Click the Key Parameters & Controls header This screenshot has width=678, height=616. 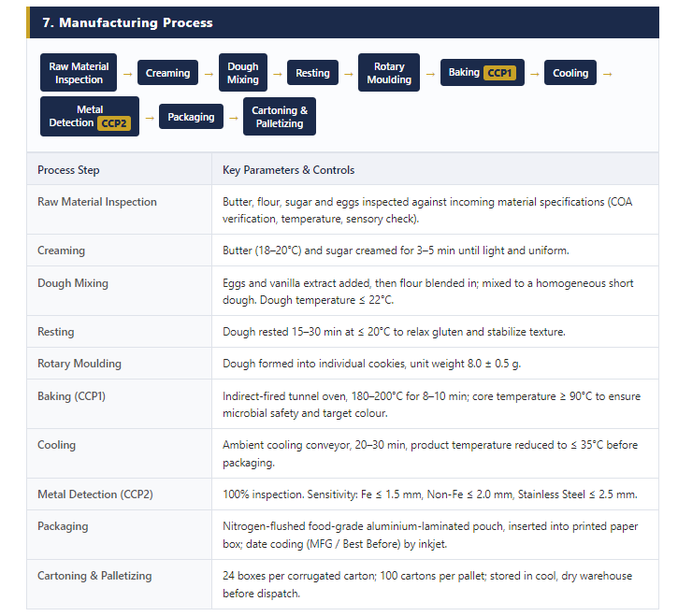point(288,170)
